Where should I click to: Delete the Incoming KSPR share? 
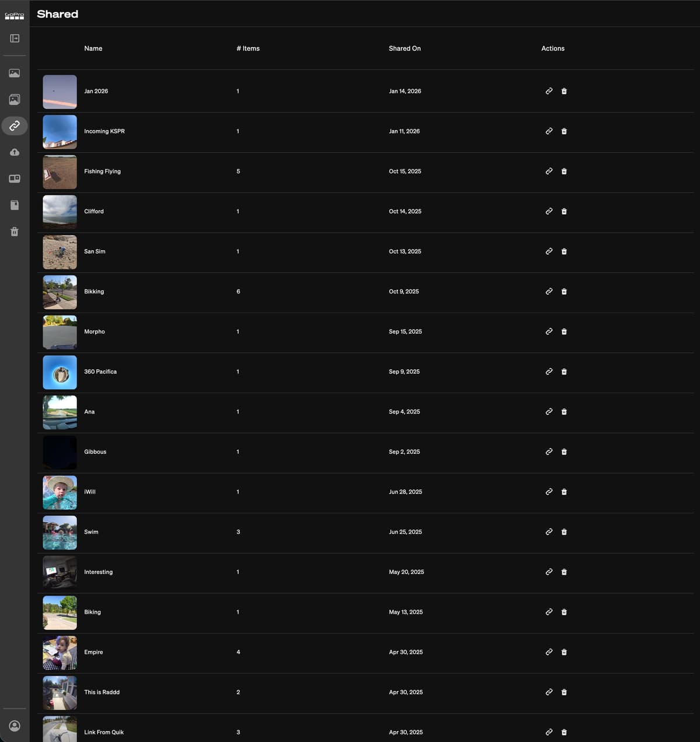pos(564,131)
